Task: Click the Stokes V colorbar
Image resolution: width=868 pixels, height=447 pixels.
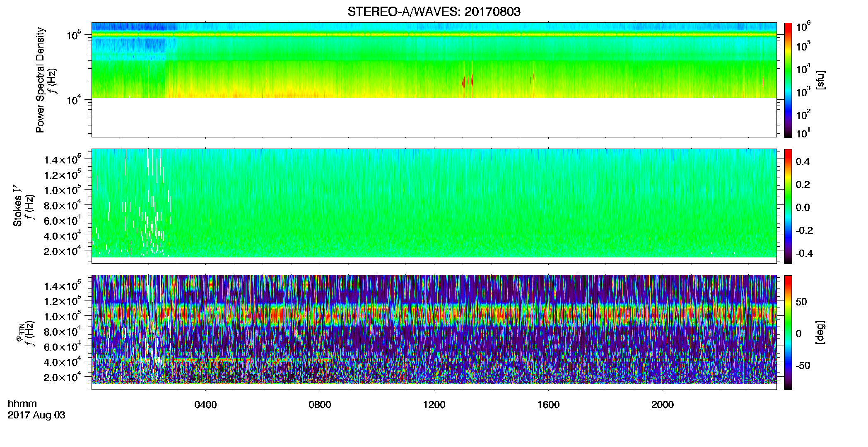Action: click(x=788, y=206)
